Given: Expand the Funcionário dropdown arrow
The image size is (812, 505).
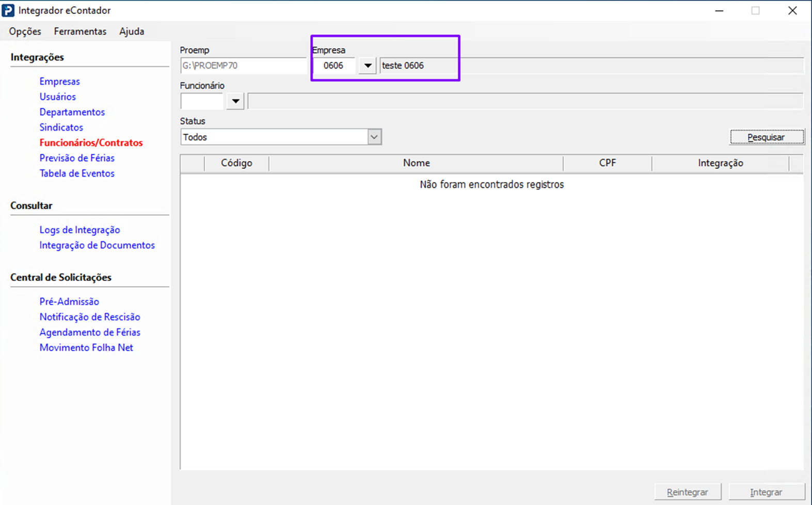Looking at the screenshot, I should (x=235, y=101).
